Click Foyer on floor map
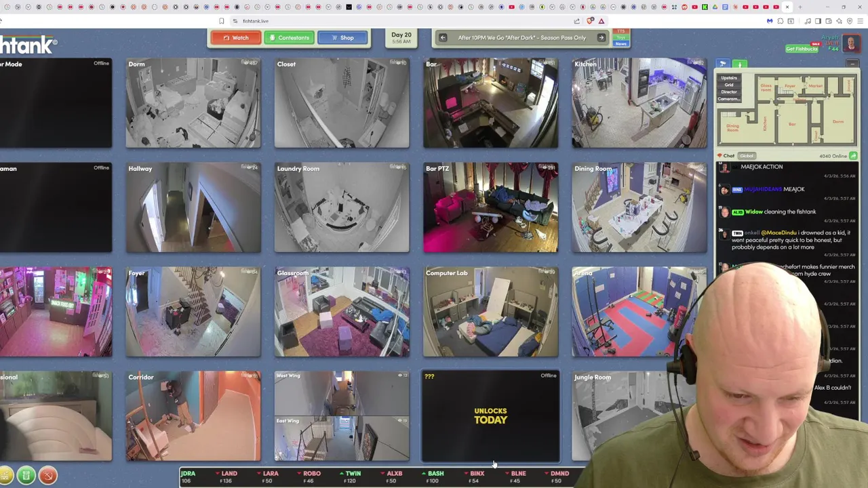This screenshot has width=868, height=488. pos(790,86)
